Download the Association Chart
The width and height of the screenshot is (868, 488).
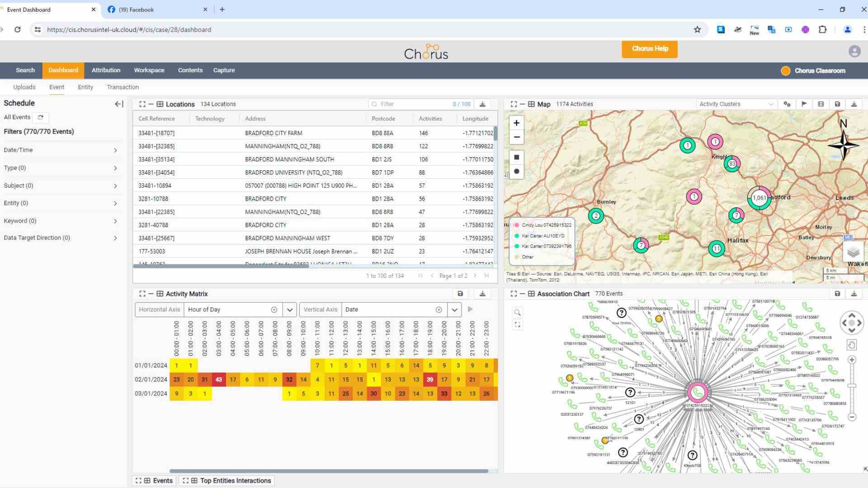click(854, 294)
